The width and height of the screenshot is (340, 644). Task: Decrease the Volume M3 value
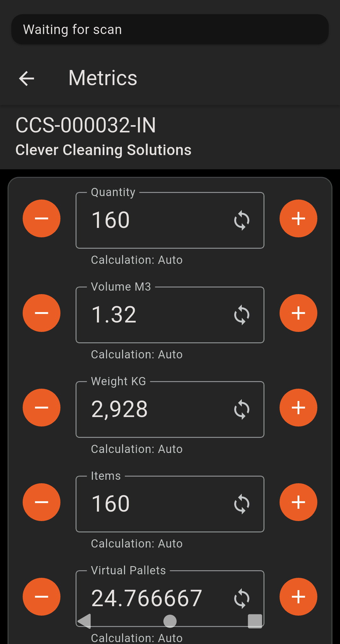42,313
